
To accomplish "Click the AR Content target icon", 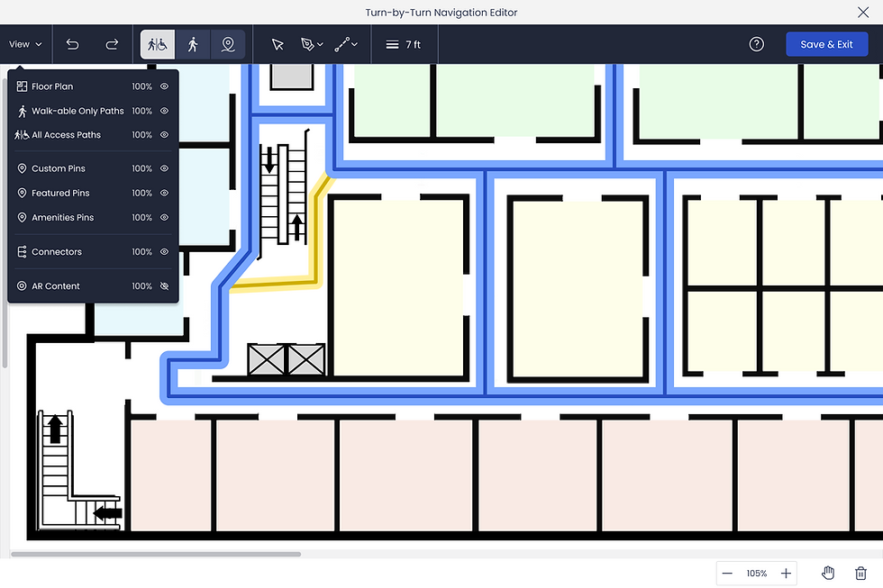I will tap(22, 285).
